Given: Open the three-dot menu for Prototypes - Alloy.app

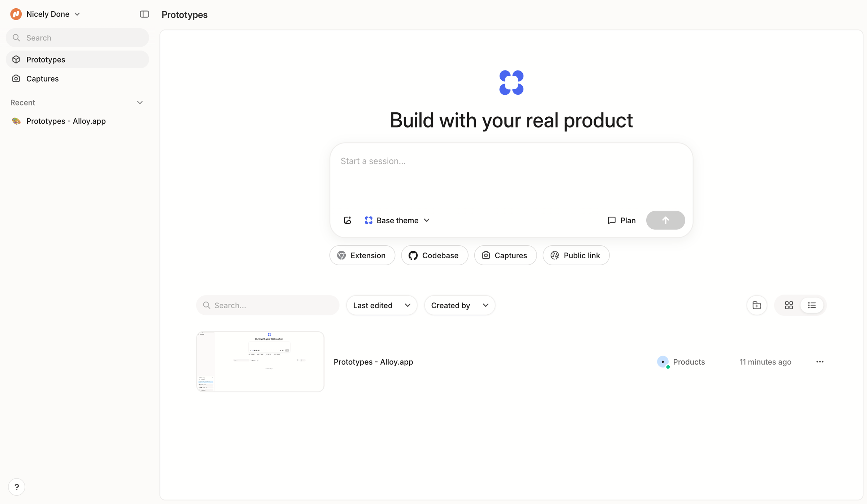Looking at the screenshot, I should pos(820,362).
